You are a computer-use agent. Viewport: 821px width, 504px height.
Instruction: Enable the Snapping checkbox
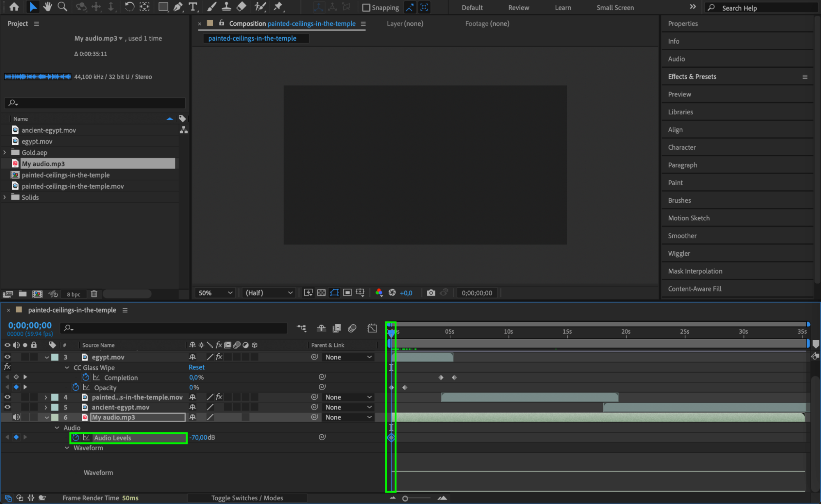[x=366, y=8]
